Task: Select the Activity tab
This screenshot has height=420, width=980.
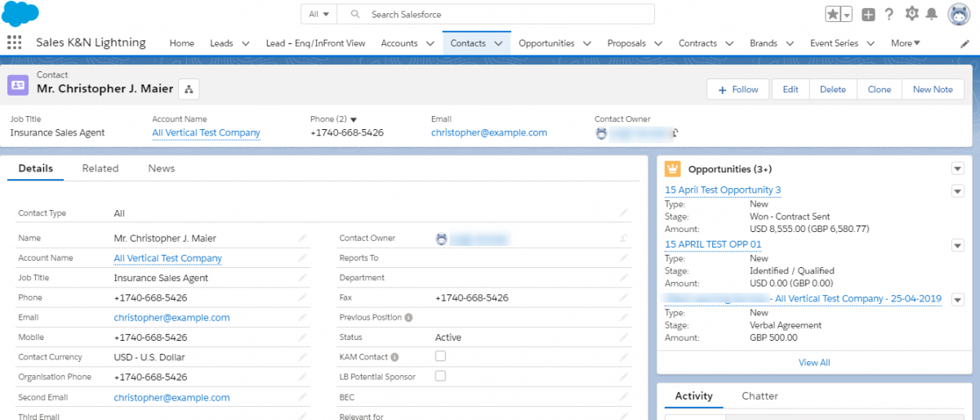Action: [694, 395]
